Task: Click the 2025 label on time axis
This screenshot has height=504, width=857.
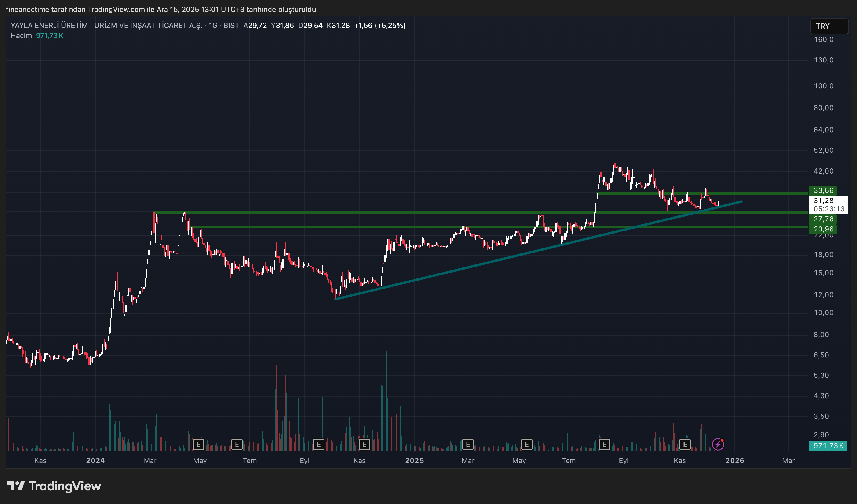Action: tap(414, 461)
